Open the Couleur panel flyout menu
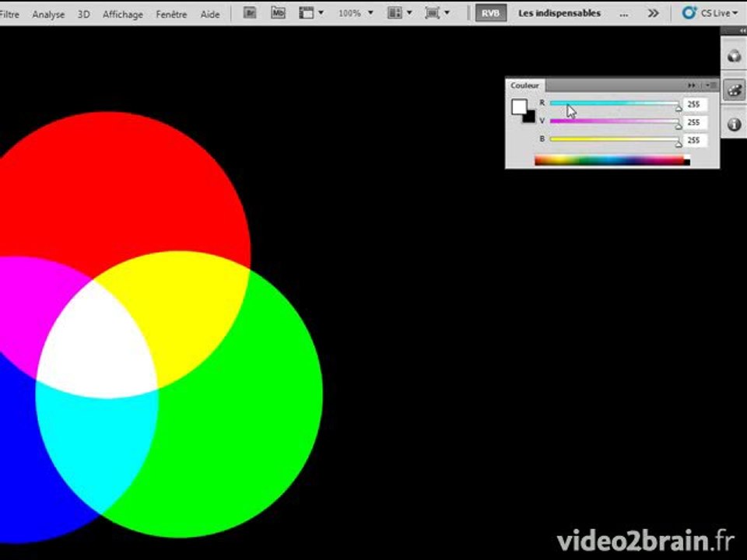Image resolution: width=747 pixels, height=560 pixels. pos(711,86)
